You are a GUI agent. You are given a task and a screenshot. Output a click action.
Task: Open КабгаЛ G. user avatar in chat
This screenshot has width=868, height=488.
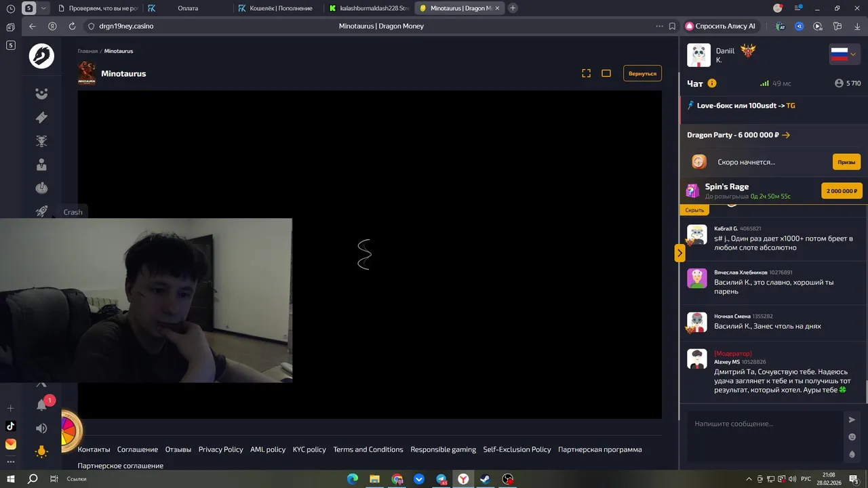click(697, 235)
